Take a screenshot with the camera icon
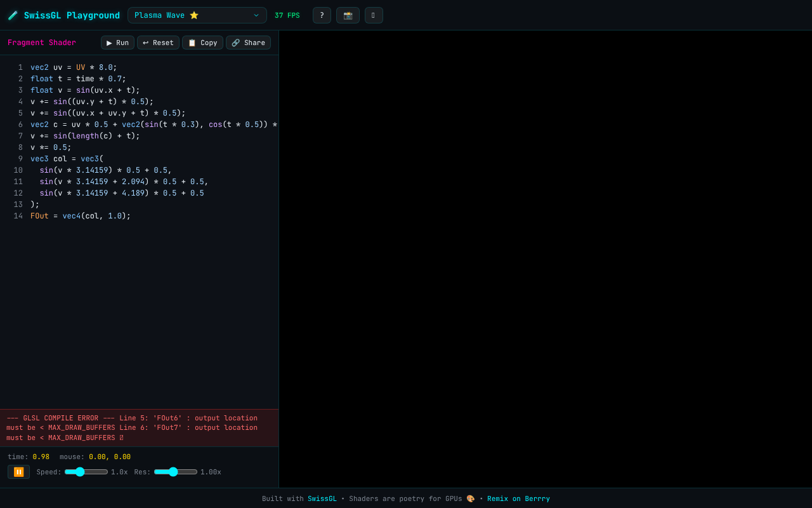The width and height of the screenshot is (812, 508). 348,15
